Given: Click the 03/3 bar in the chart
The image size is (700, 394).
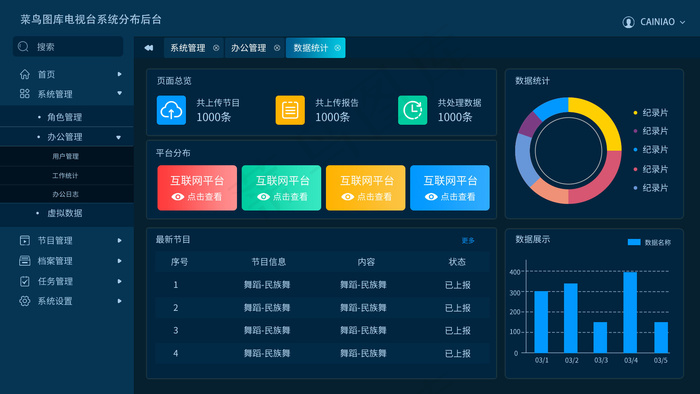Looking at the screenshot, I should pyautogui.click(x=600, y=337).
